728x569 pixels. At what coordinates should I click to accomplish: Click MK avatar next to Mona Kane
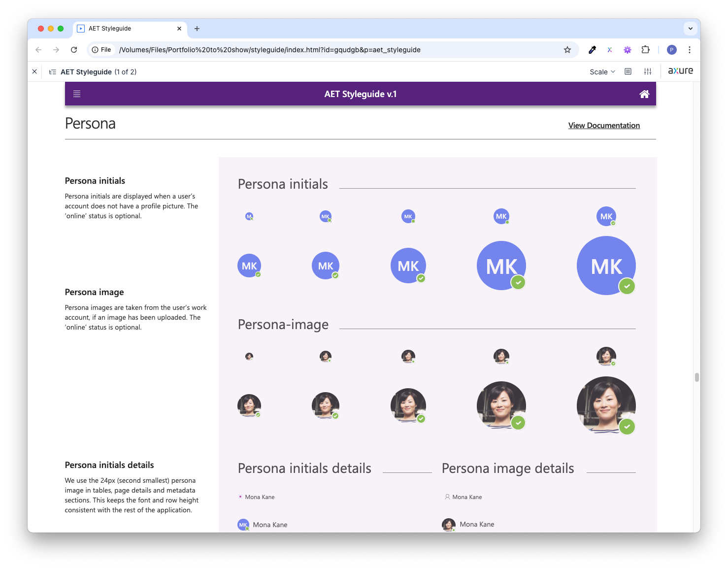[x=243, y=525]
